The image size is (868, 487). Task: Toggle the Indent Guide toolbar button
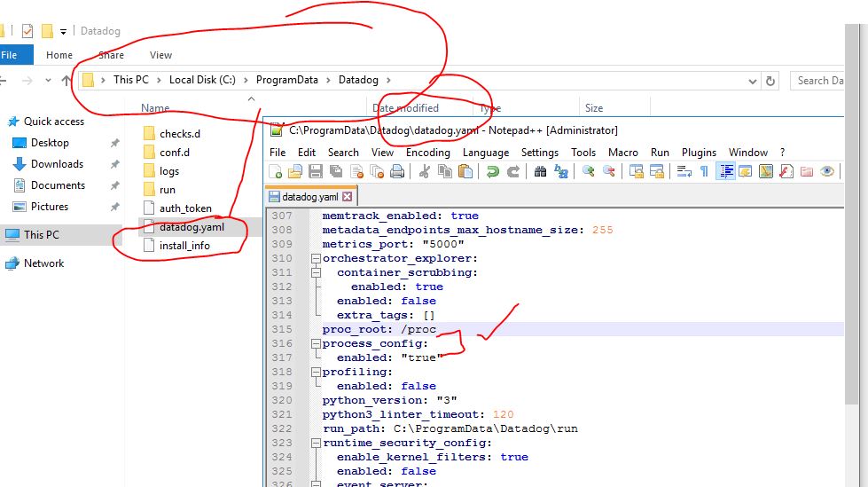click(x=725, y=172)
